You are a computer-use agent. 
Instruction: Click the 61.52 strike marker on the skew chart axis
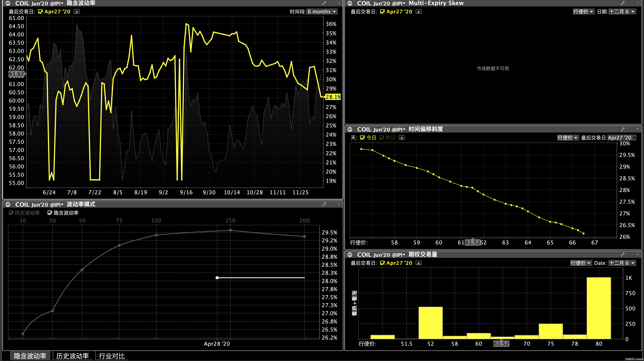click(472, 242)
